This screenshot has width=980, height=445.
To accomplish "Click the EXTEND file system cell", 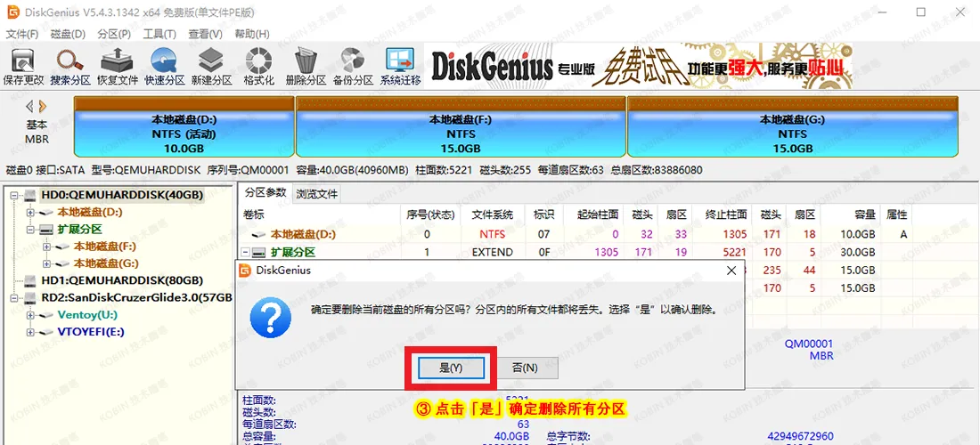I will [493, 252].
